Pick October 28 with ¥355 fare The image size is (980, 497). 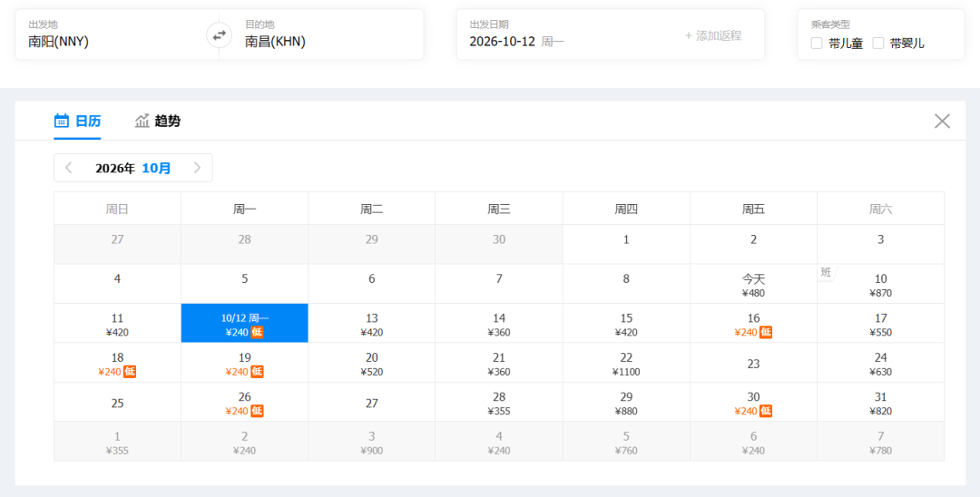click(x=499, y=402)
